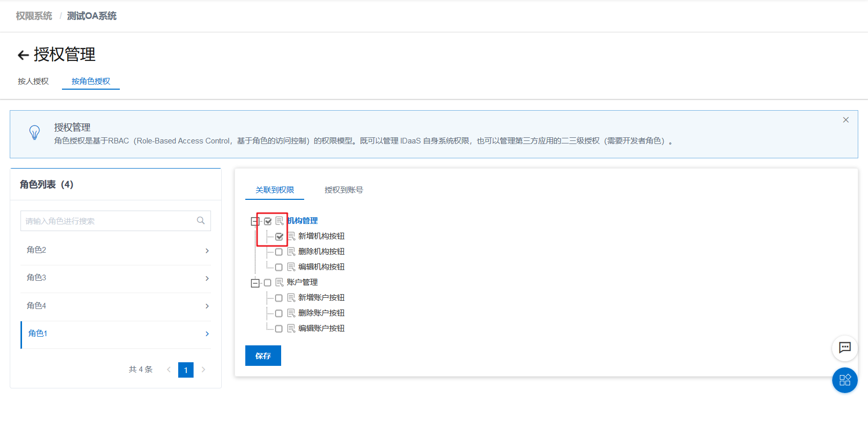The image size is (868, 434).
Task: Open the chat feedback floating button
Action: pos(845,347)
